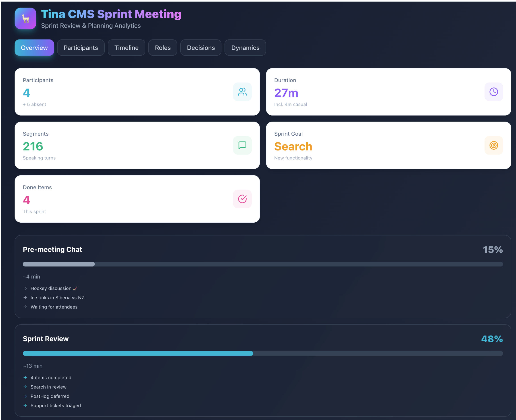516x420 pixels.
Task: Click the 'New functionality' caption
Action: (293, 158)
